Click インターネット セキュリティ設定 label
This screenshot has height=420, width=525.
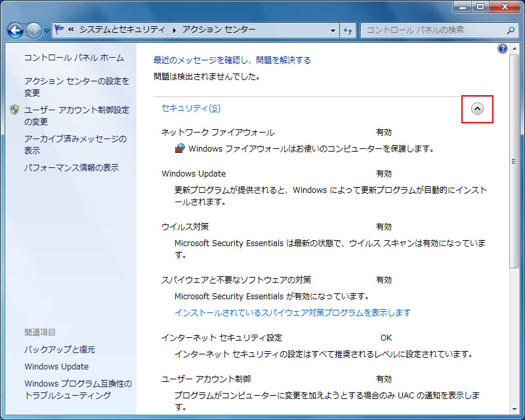222,337
